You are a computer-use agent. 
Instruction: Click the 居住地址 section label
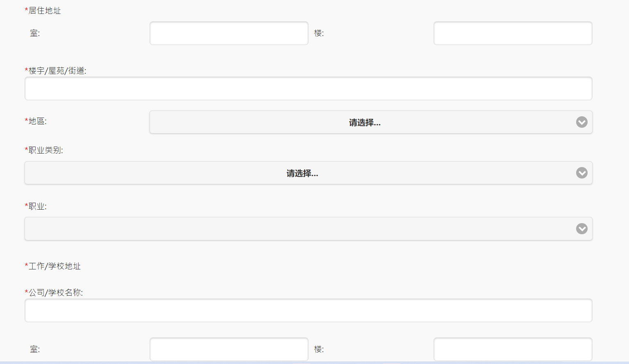(x=44, y=11)
